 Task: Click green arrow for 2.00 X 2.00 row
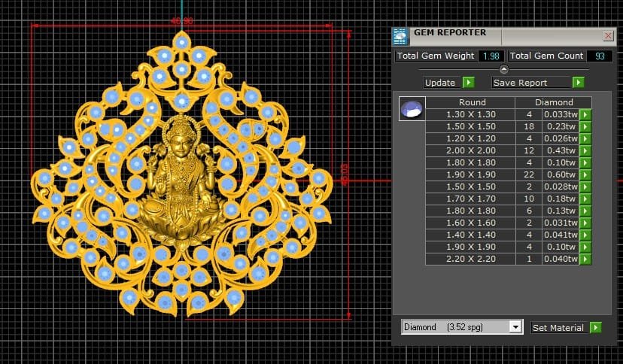[x=585, y=150]
